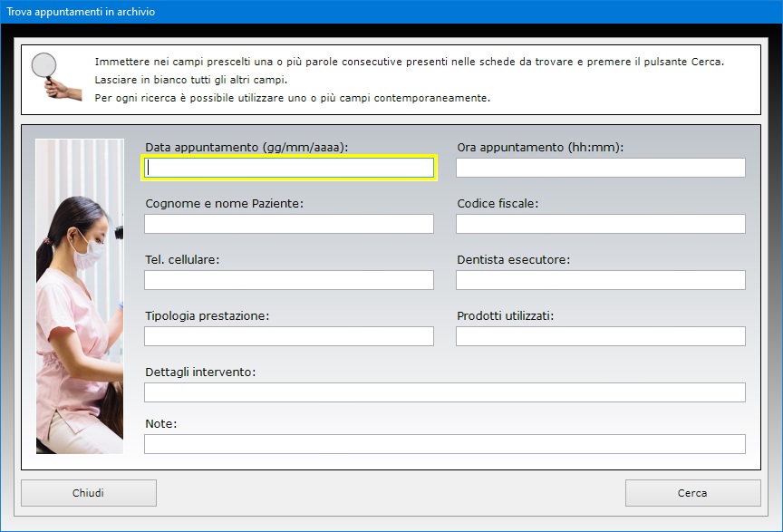Click the Ora appuntamento input field
The image size is (783, 532).
600,168
